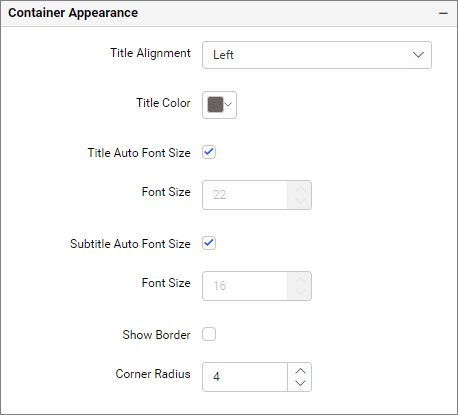
Task: Click the down arrow on title Font Size
Action: 300,201
